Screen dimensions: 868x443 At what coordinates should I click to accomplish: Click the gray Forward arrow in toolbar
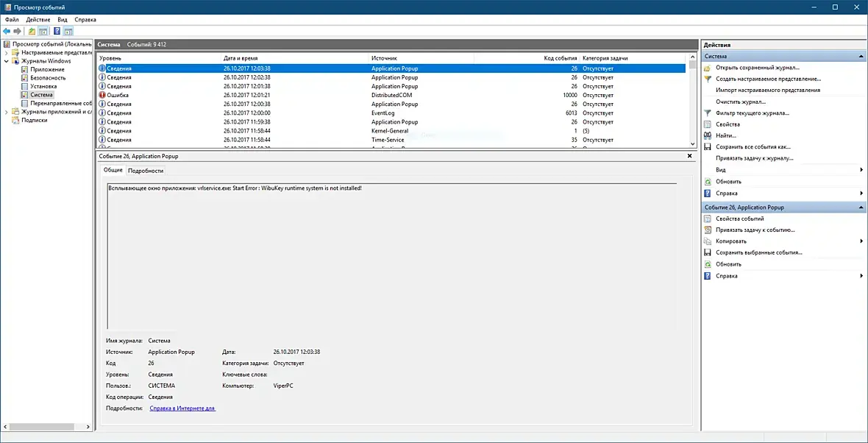(x=18, y=31)
